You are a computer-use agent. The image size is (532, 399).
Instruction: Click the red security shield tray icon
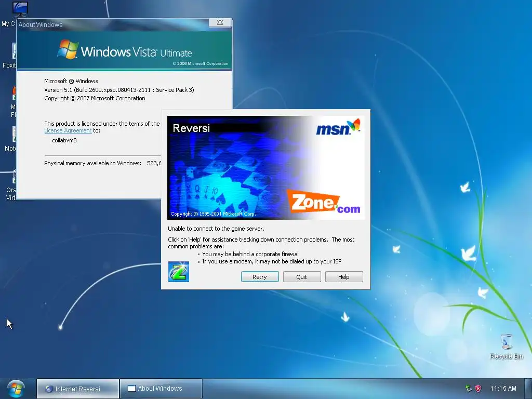click(x=478, y=389)
